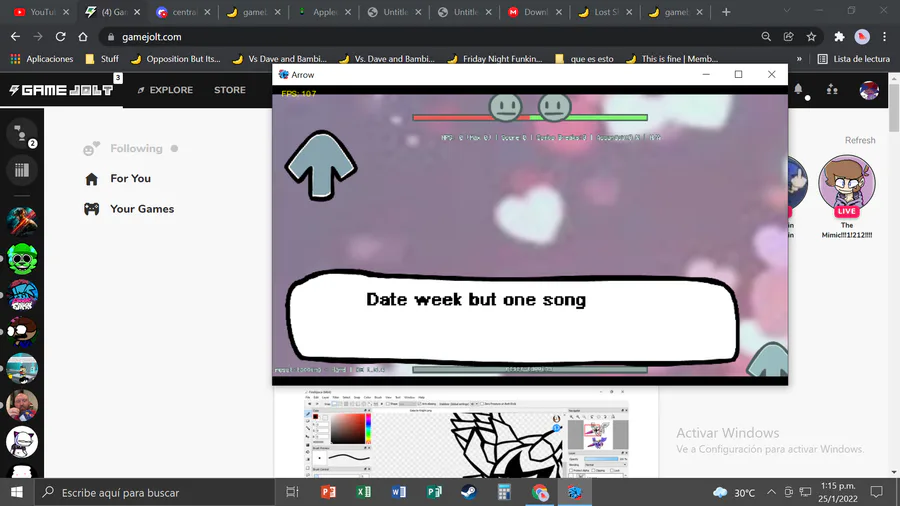
Task: Open the Game Jolt notifications bell
Action: tap(798, 89)
